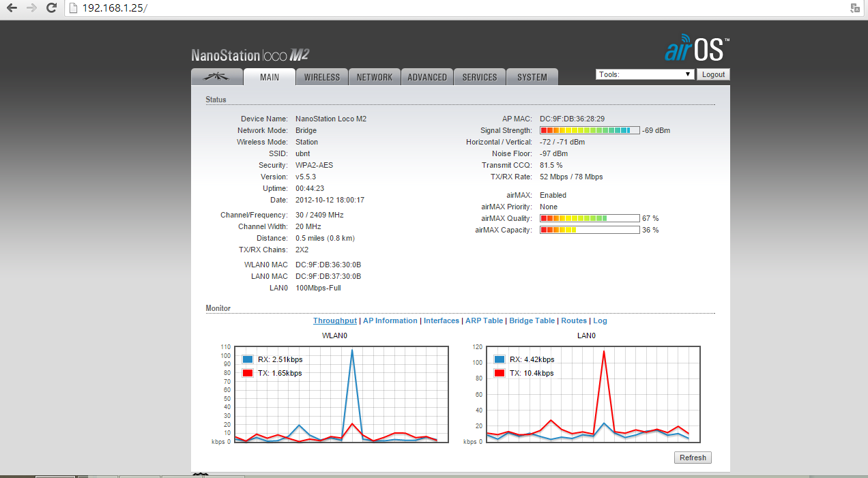This screenshot has width=868, height=478.
Task: Click the Date value 2012-10-12 18:00:17
Action: tap(330, 200)
